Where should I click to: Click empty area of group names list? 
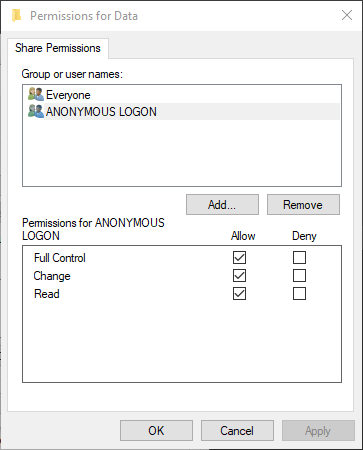[x=182, y=153]
